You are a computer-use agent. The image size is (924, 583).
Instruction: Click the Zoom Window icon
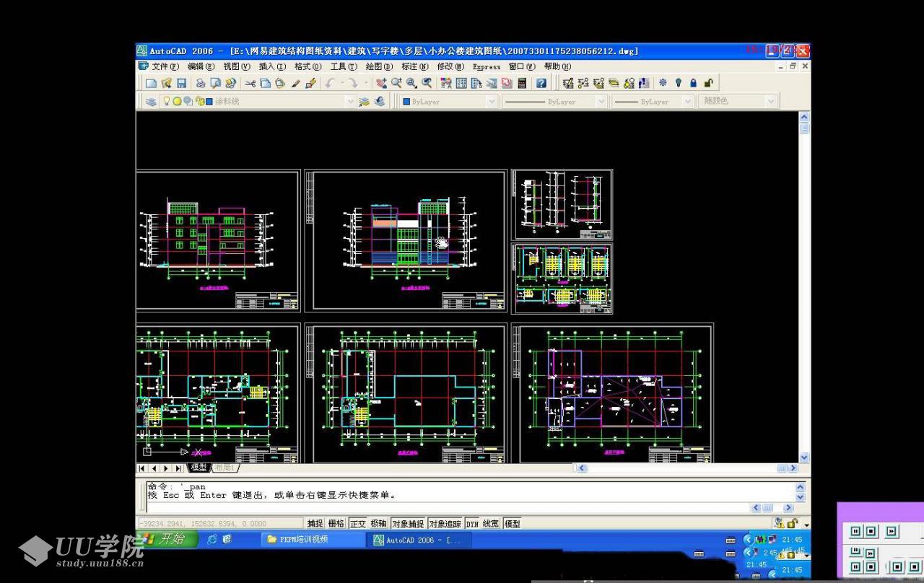411,84
